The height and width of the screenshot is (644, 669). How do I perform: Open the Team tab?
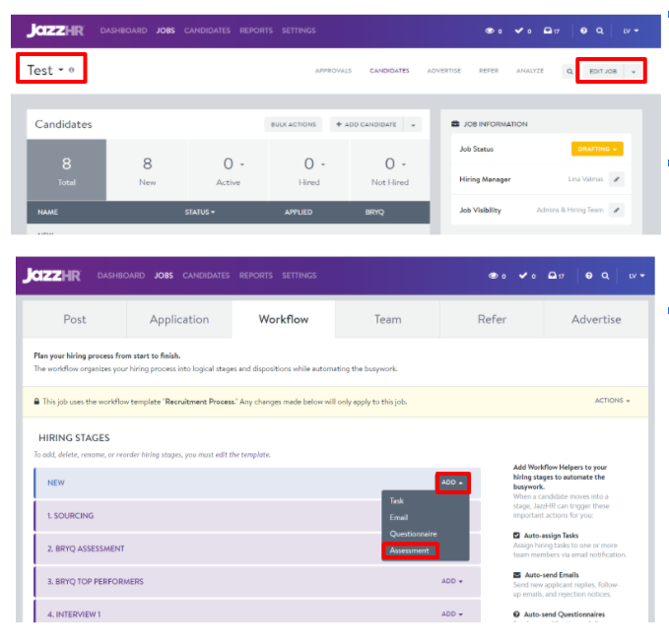(387, 319)
